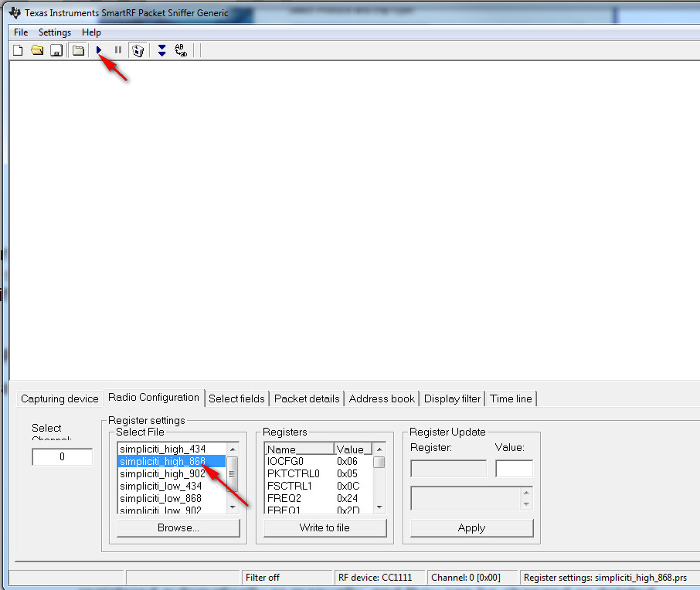
Task: Select simpliciti_high_868 in the file list
Action: click(172, 461)
